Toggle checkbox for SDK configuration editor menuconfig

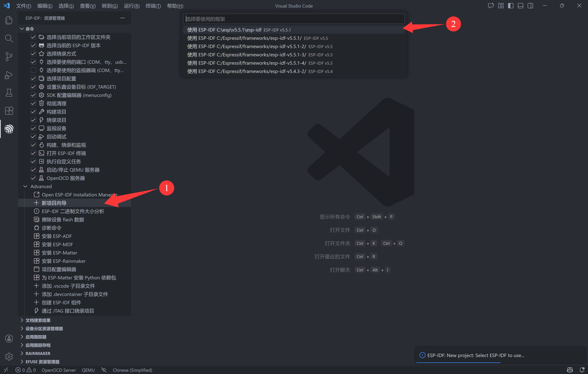[x=33, y=95]
